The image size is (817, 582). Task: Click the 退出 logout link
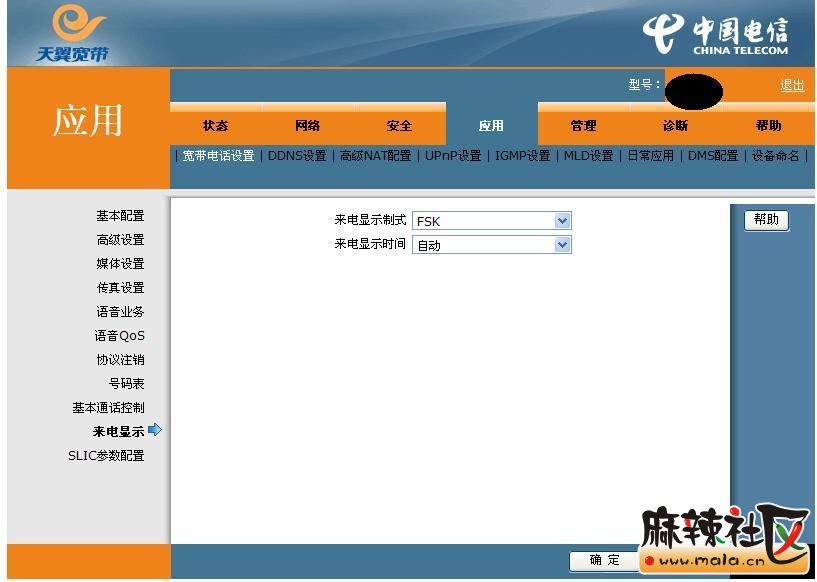point(792,85)
